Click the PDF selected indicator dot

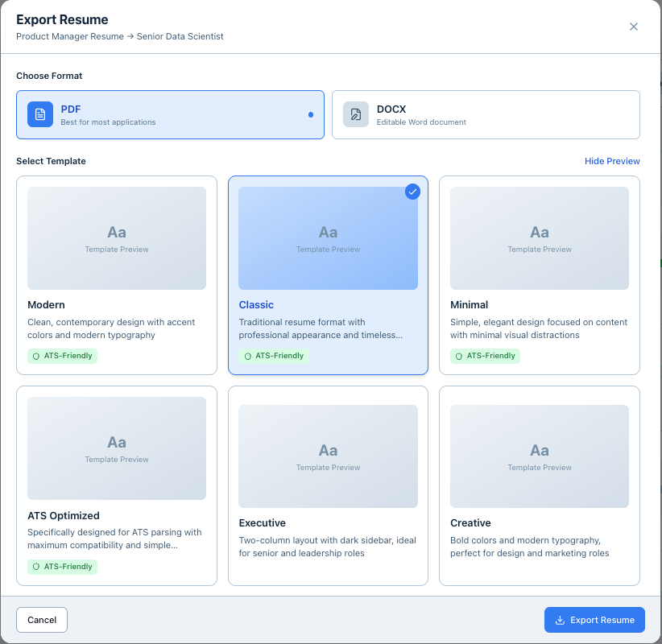[311, 114]
